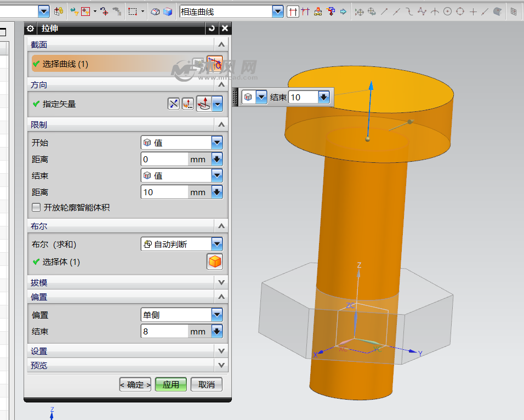Toggle the chain within feature icon
Screen dimensions: 524x420
(318, 12)
